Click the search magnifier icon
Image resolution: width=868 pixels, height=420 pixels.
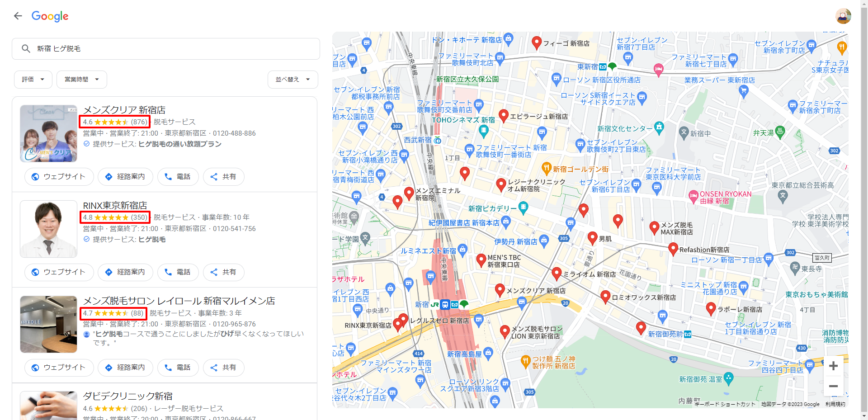click(x=26, y=48)
